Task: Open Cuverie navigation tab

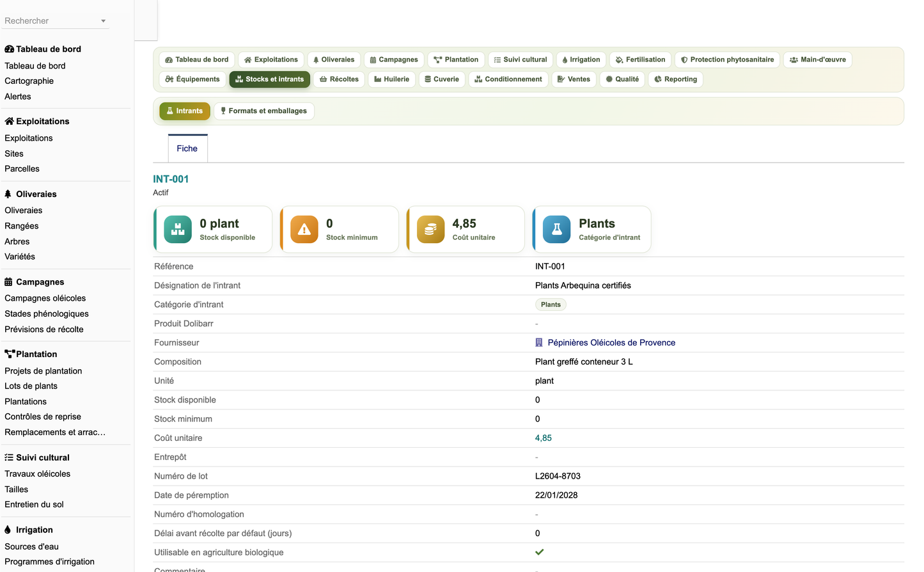Action: click(x=442, y=79)
